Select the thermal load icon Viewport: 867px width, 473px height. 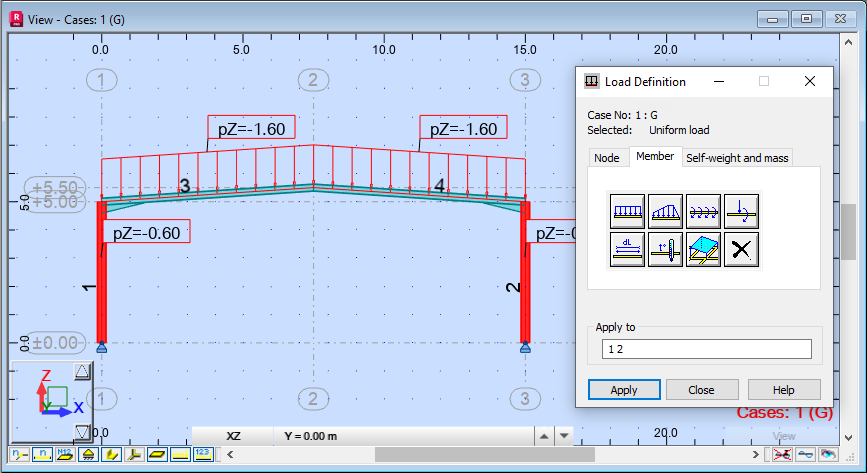pyautogui.click(x=665, y=250)
